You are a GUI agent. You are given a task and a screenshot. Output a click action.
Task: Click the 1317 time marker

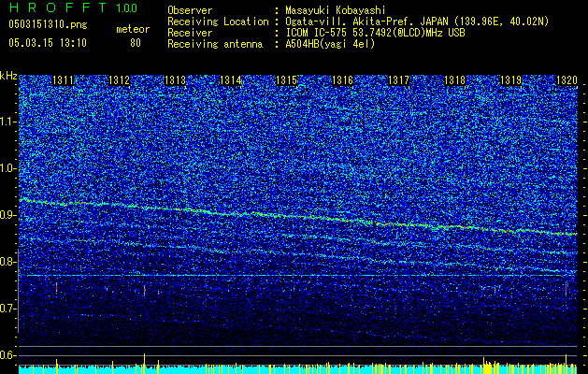pyautogui.click(x=398, y=80)
